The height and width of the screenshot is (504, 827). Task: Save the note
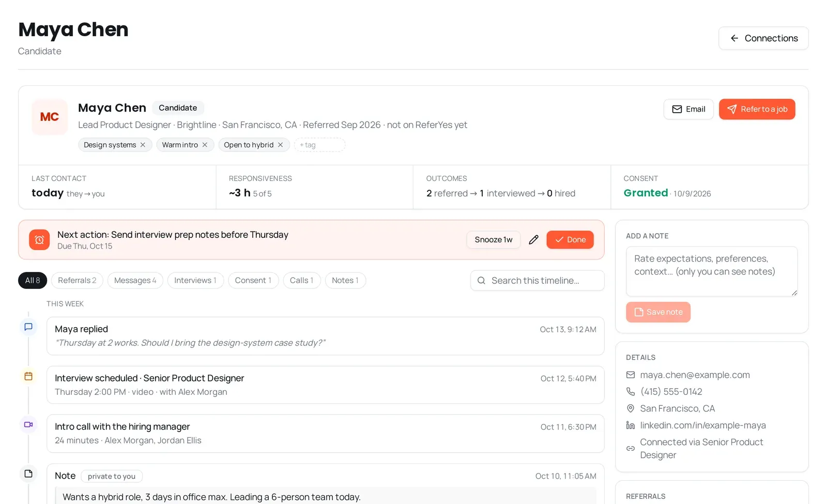(x=658, y=312)
